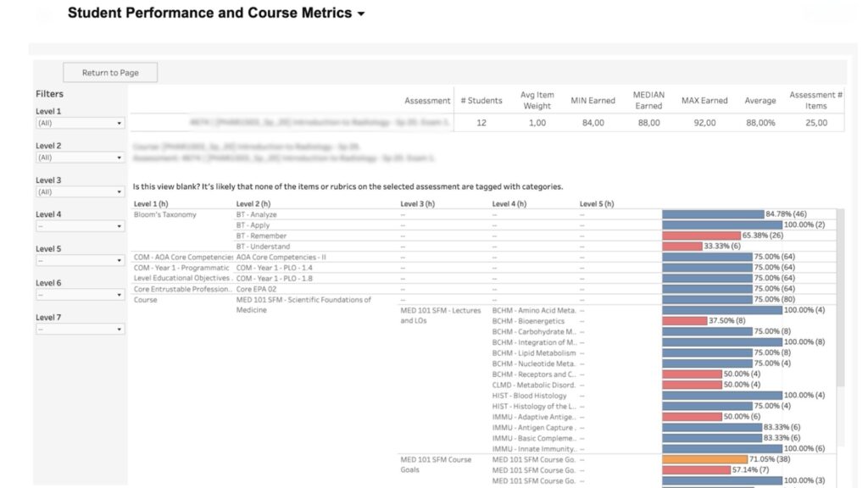Open the Student Performance title dropdown arrow
Image resolution: width=868 pixels, height=488 pixels.
click(361, 14)
